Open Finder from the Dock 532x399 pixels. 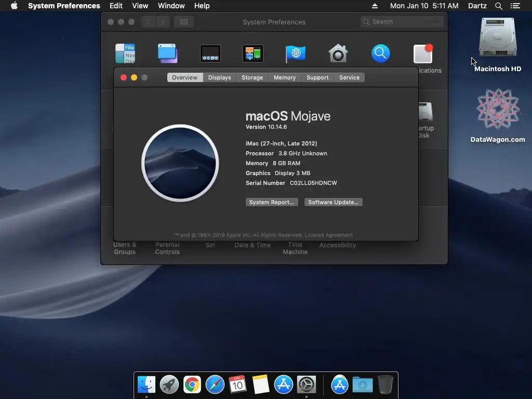[x=147, y=384]
